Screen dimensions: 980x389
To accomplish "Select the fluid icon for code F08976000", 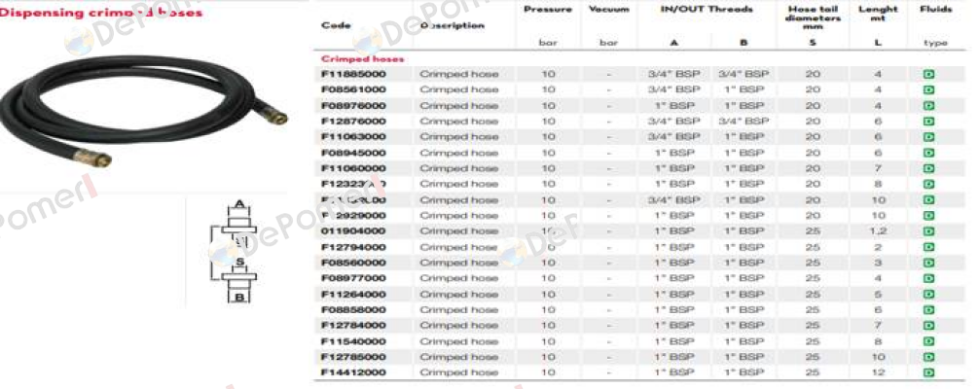I will click(x=928, y=106).
